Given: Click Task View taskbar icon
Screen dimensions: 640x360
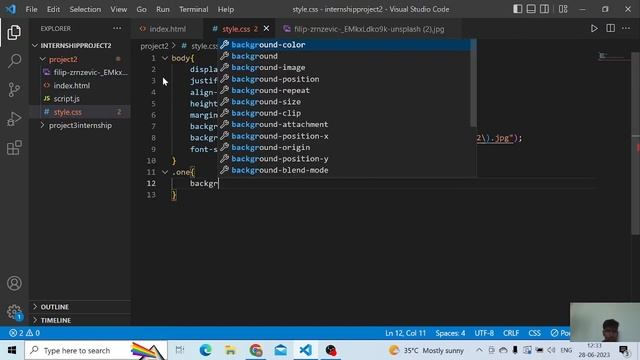Looking at the screenshot, I should [x=180, y=350].
